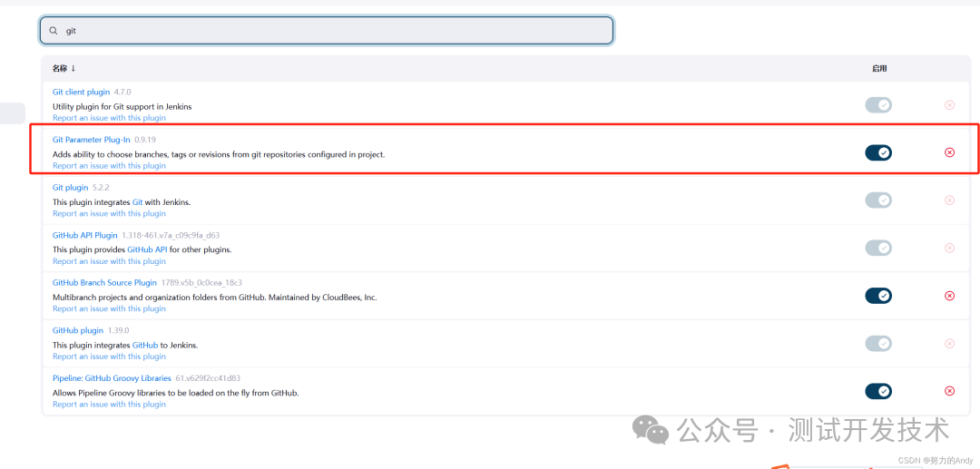The height and width of the screenshot is (469, 980).
Task: Click the search magnifier icon in plugin filter
Action: point(54,31)
